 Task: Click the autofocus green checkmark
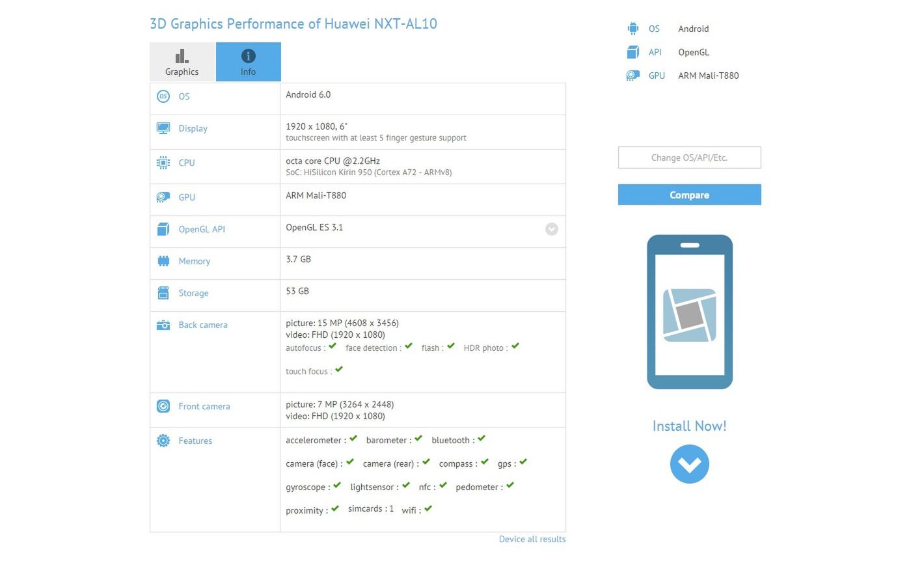[333, 346]
